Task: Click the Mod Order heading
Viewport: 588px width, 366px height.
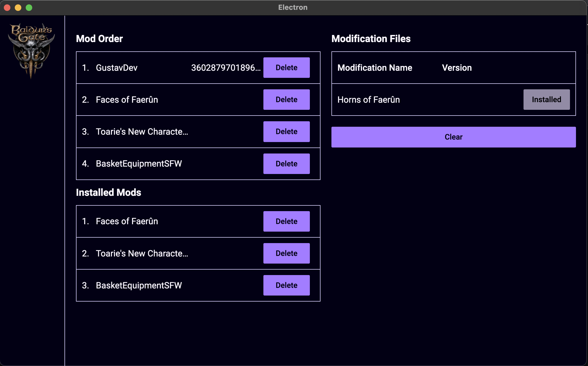Action: [99, 39]
